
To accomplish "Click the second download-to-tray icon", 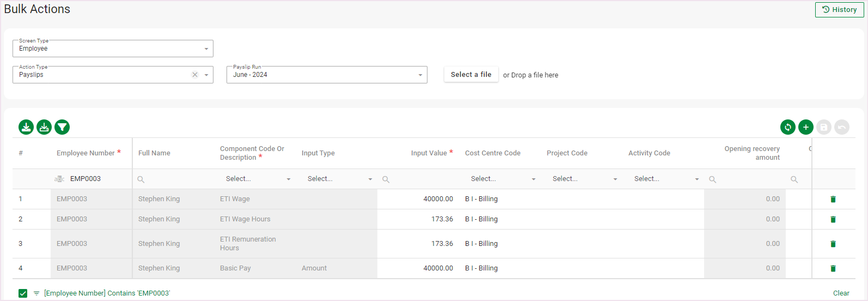I will [x=44, y=127].
